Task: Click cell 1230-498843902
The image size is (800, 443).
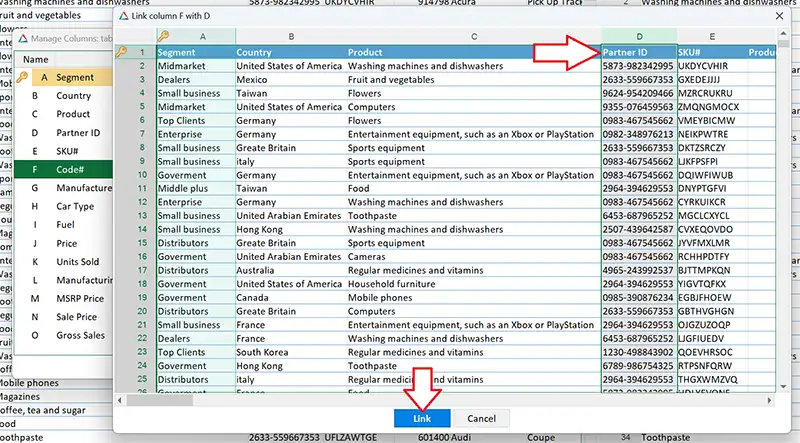Action: [x=639, y=352]
